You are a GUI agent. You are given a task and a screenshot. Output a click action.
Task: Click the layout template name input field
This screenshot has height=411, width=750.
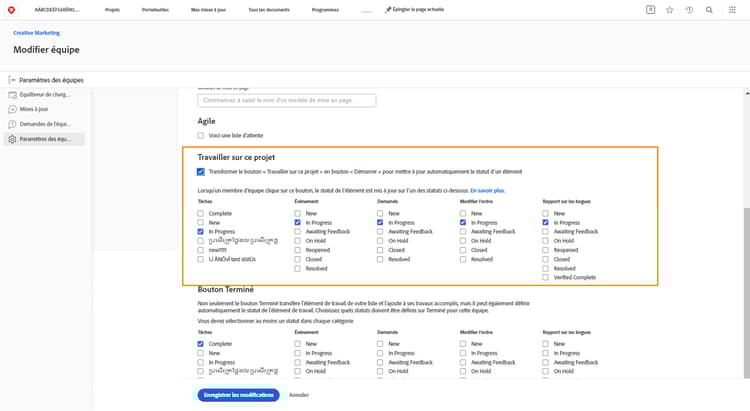pyautogui.click(x=287, y=100)
